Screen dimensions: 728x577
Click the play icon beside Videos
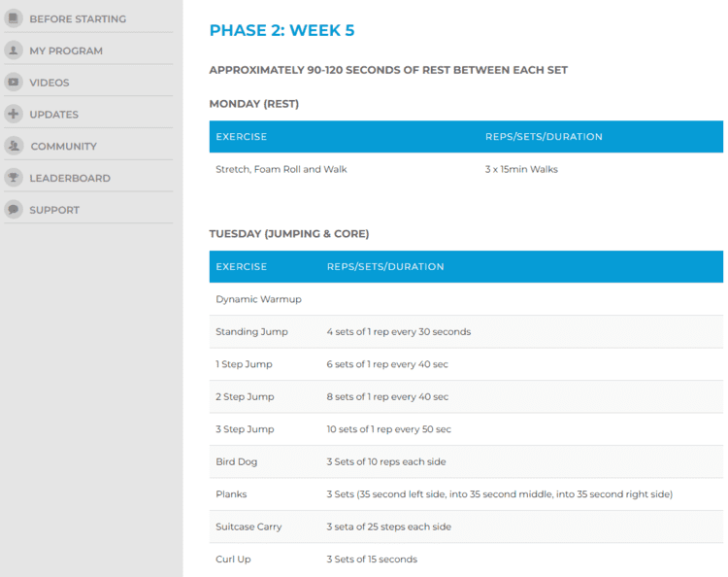tap(14, 83)
